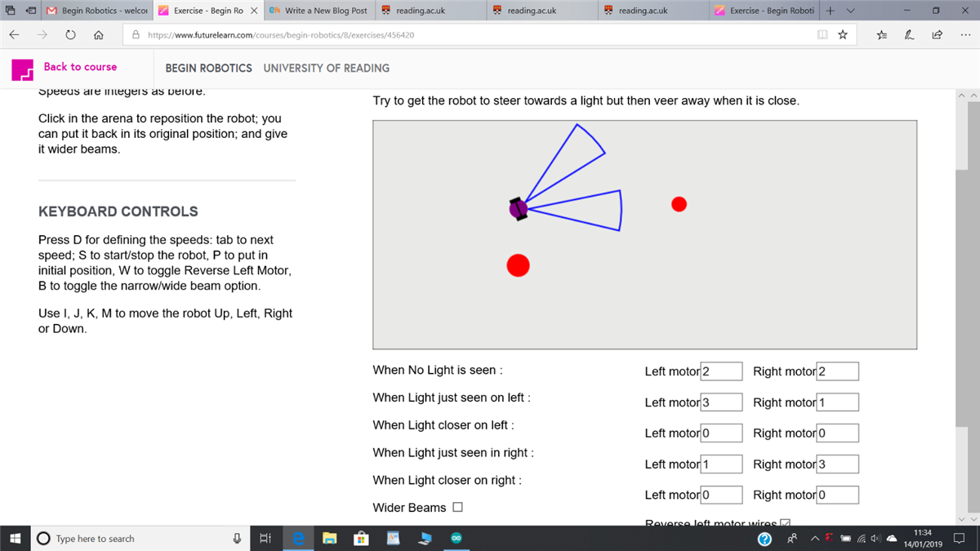Go back with the browser Back arrow
The height and width of the screenshot is (551, 980).
[x=14, y=35]
